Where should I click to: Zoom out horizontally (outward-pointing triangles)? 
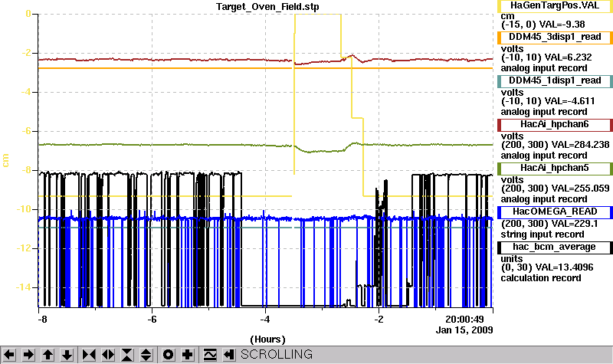tap(108, 355)
